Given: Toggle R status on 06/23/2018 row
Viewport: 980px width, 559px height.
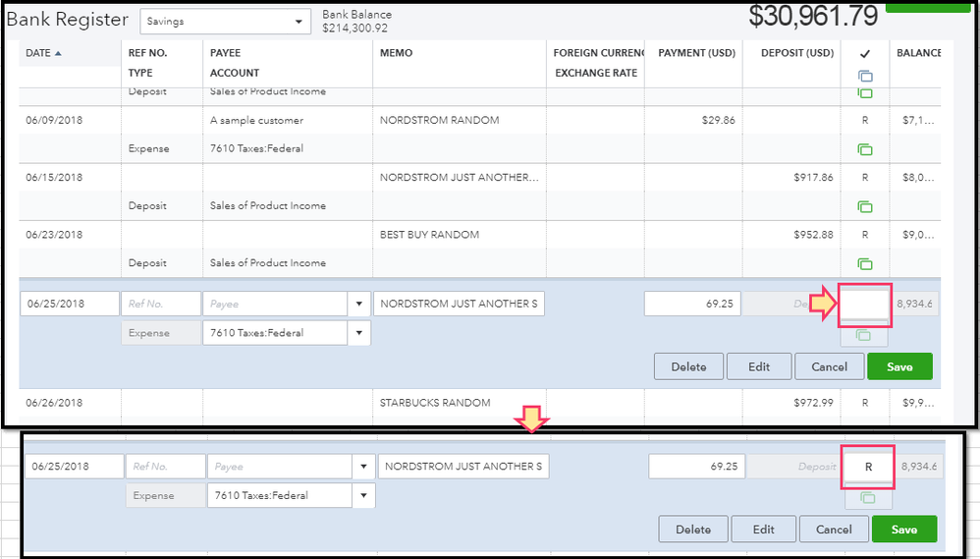Looking at the screenshot, I should click(x=865, y=235).
